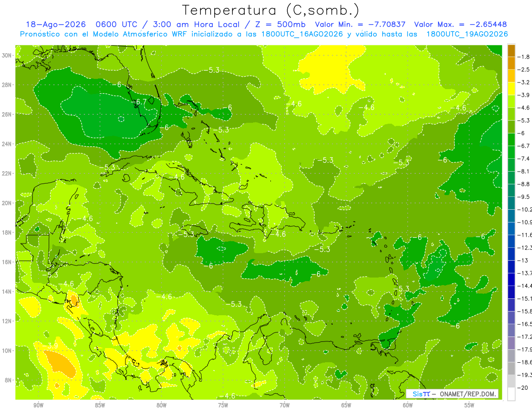Click the 'Valor Min. = -7.70837' value
Screen dimensions: 532x411
(361, 24)
